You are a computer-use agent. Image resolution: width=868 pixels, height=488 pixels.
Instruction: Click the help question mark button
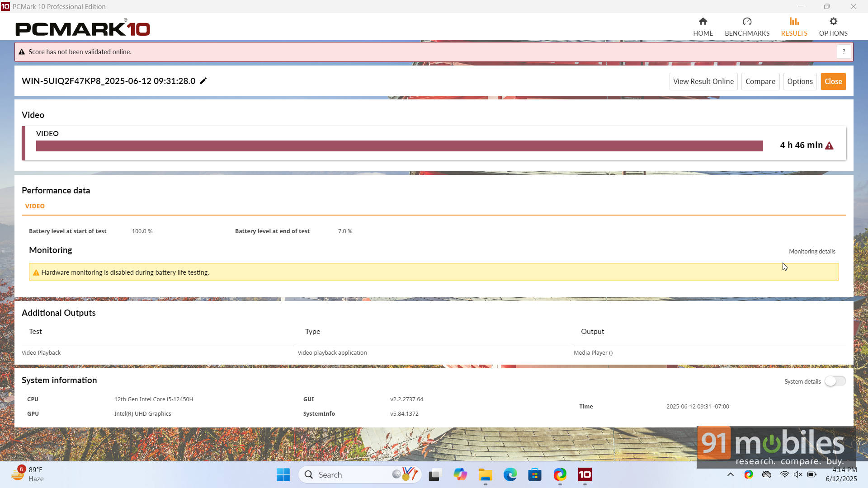(x=844, y=52)
